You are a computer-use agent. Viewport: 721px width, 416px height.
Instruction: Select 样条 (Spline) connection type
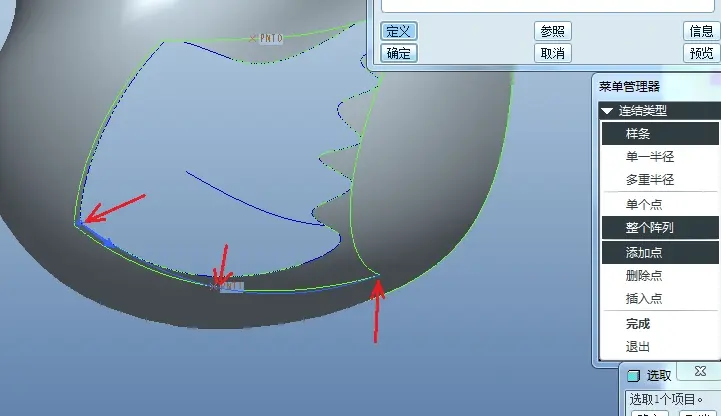pos(660,134)
